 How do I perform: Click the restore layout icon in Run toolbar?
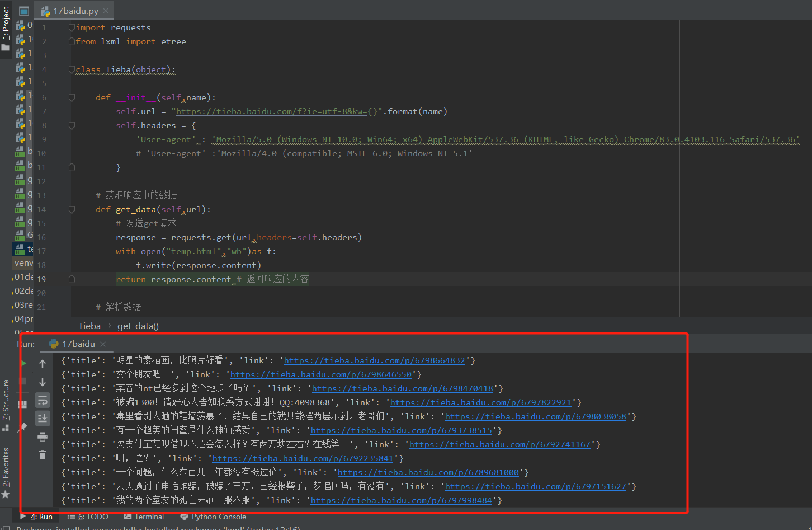pos(23,404)
